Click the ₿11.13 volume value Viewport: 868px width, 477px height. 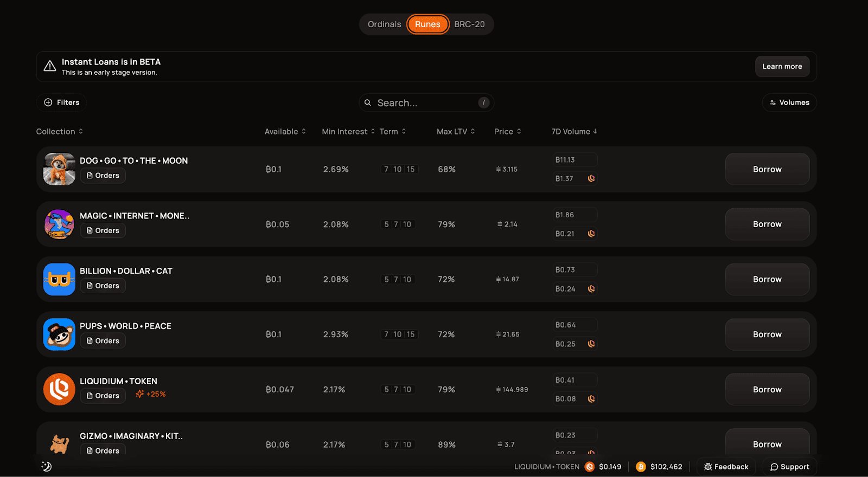[x=565, y=160]
